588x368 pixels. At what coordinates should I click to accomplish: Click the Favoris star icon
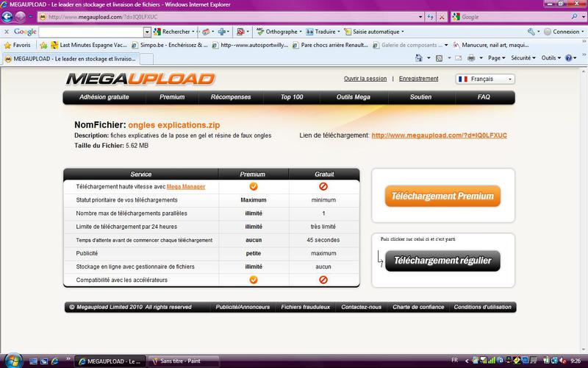[7, 45]
